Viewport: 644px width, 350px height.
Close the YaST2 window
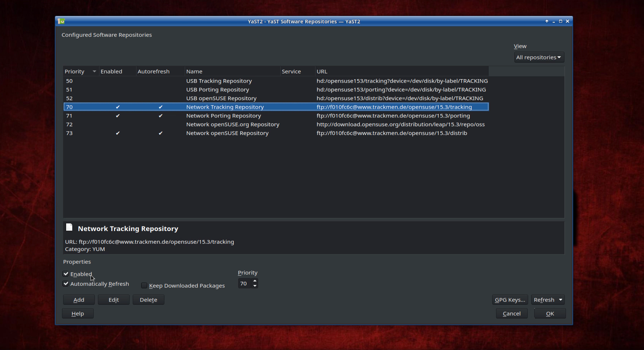tap(568, 21)
